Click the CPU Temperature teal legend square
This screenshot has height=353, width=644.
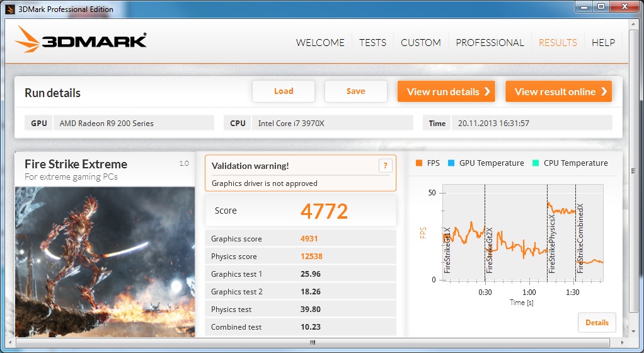click(536, 163)
